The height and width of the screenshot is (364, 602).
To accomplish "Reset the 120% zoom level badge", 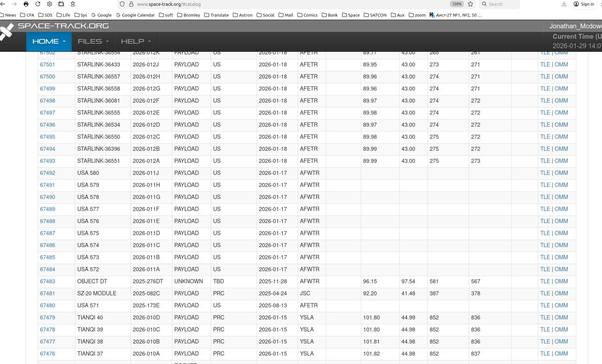I will 457,4.
